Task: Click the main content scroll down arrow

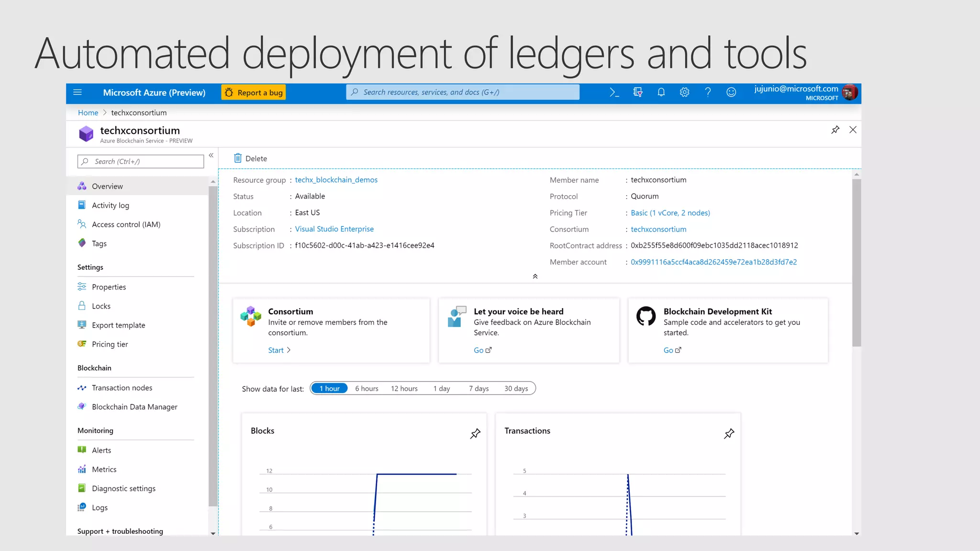Action: (x=857, y=533)
